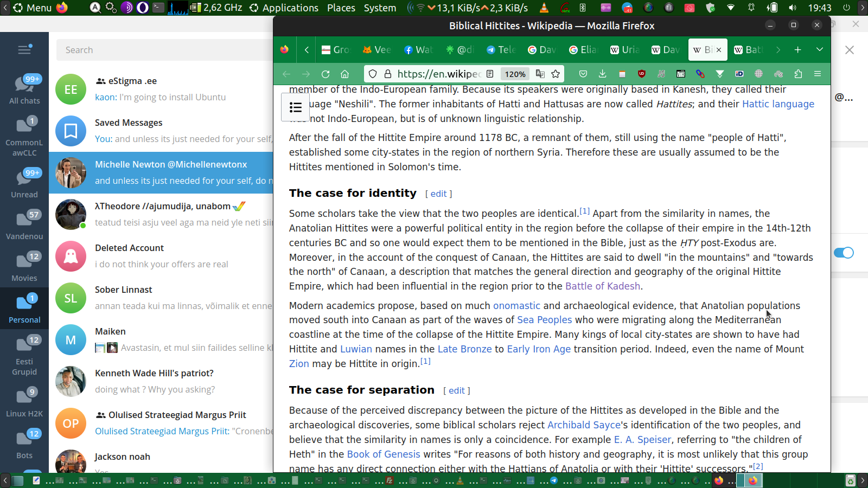Open Firefox application menu
This screenshot has width=868, height=488.
818,74
